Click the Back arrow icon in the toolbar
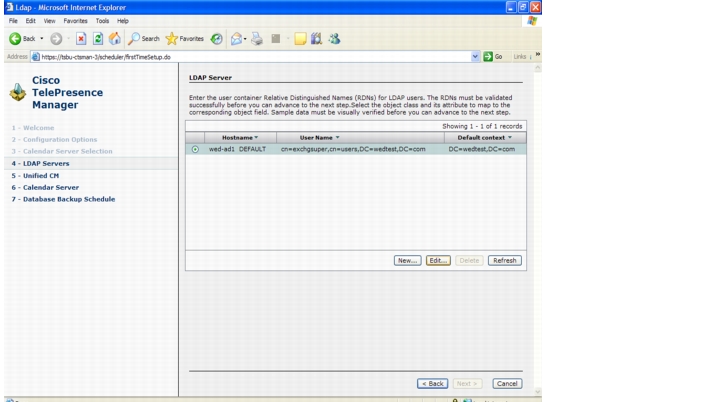Image resolution: width=701 pixels, height=402 pixels. pyautogui.click(x=15, y=39)
